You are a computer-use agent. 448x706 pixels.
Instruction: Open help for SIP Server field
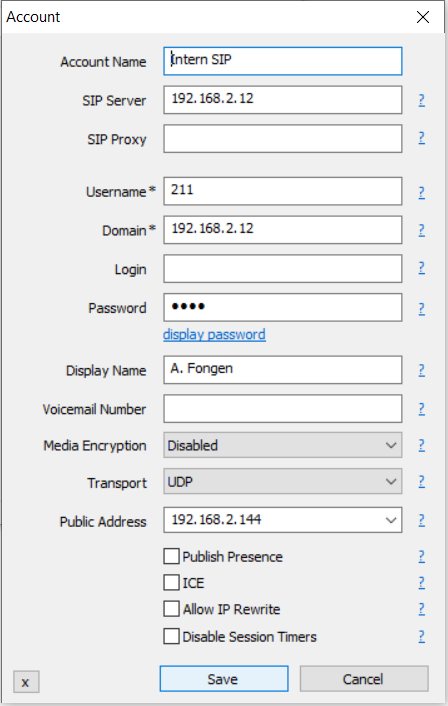point(421,100)
